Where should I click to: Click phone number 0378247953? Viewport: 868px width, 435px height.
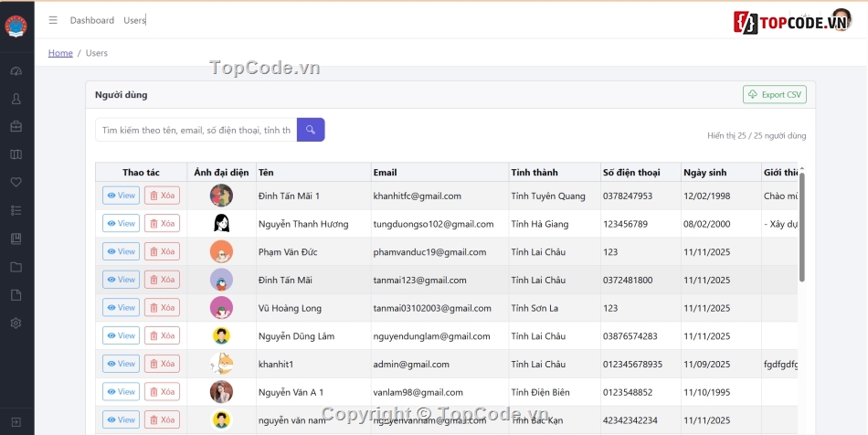click(x=628, y=196)
